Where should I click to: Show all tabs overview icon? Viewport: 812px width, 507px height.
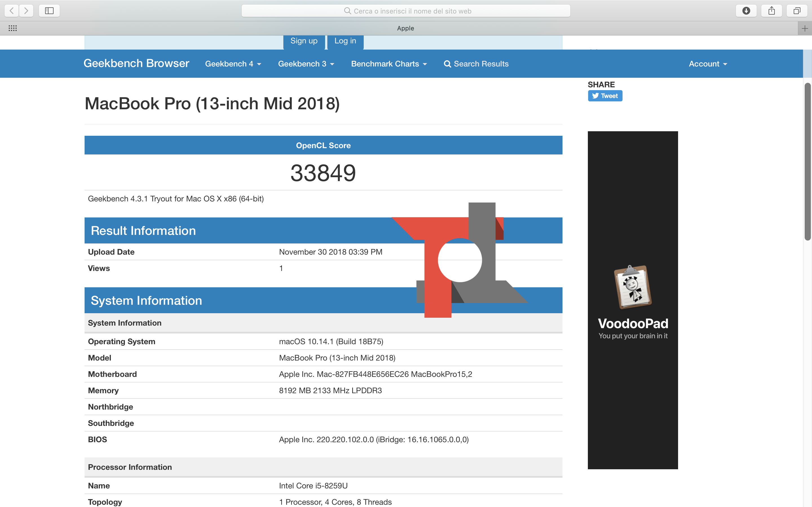[797, 11]
